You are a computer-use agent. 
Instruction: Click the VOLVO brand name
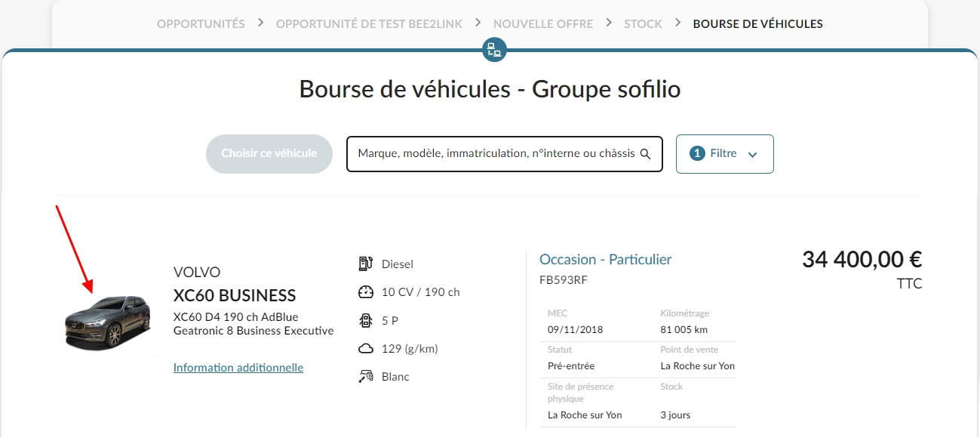coord(197,272)
